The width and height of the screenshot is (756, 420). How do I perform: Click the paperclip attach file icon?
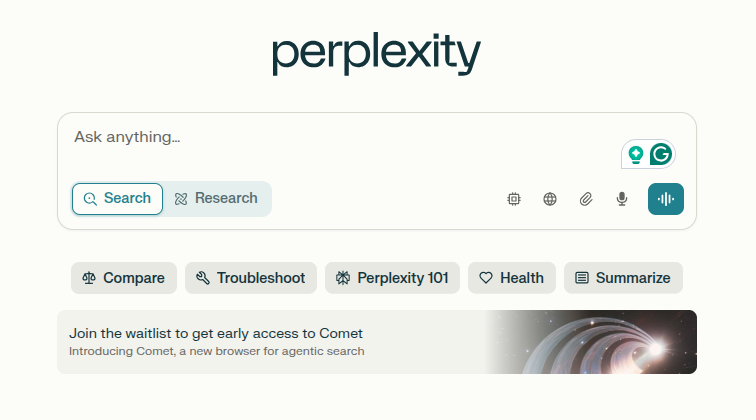(x=586, y=199)
